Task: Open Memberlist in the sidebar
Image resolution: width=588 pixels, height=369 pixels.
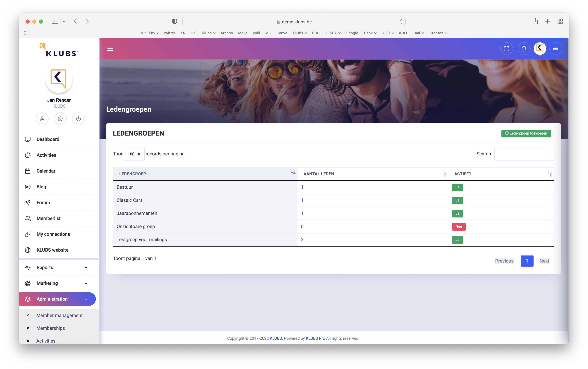Action: coord(49,218)
